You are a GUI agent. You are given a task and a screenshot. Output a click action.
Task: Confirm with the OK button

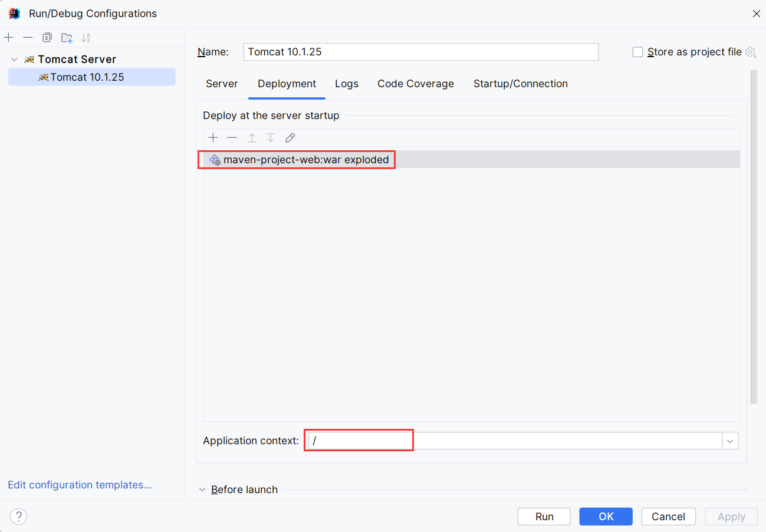606,517
